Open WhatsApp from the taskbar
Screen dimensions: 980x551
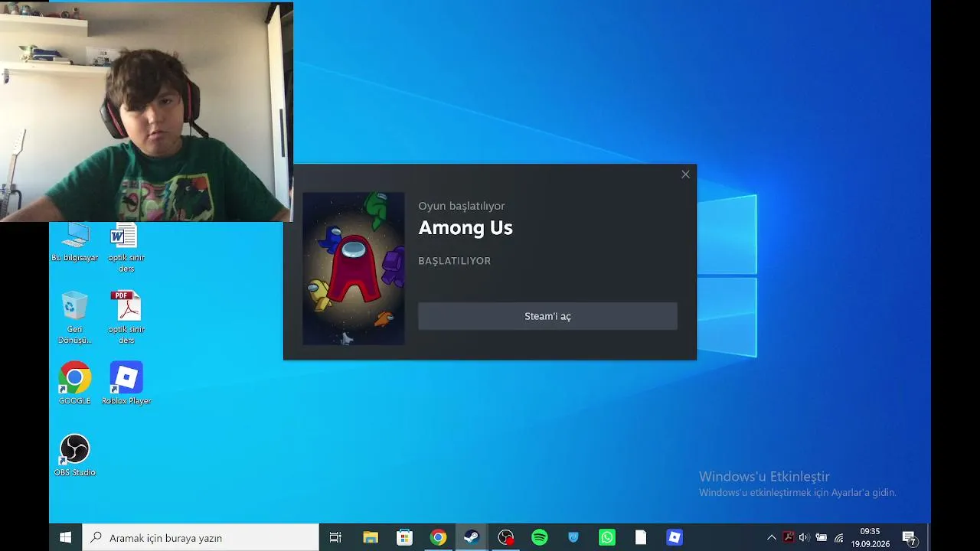point(607,538)
